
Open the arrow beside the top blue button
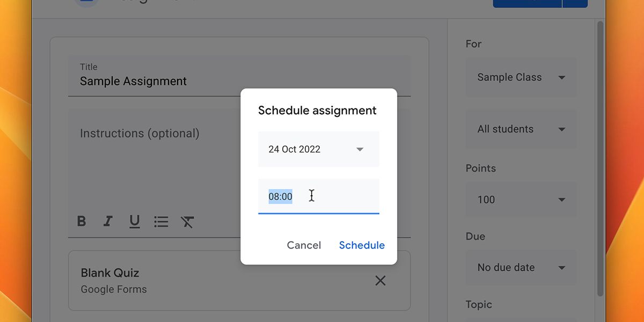point(575,3)
